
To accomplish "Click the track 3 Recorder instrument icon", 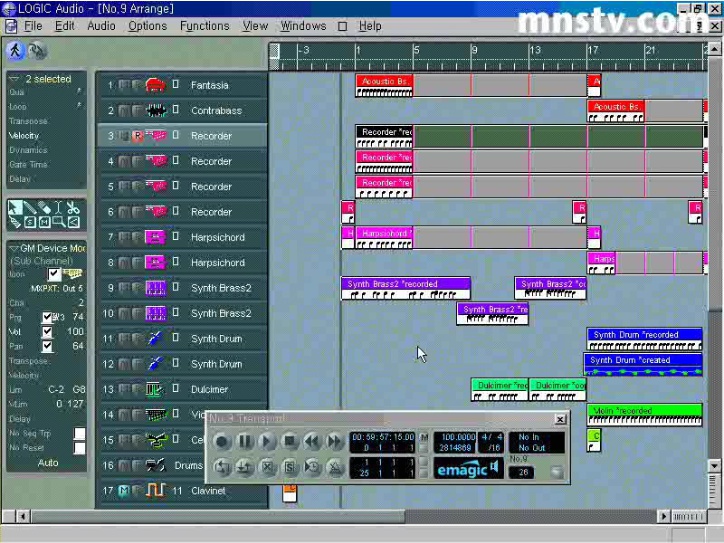I will coord(156,136).
